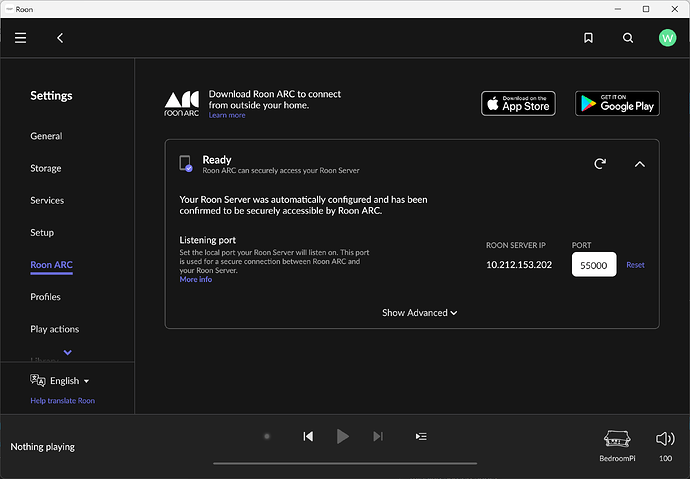
Task: Open the bookmarks icon
Action: tap(588, 38)
